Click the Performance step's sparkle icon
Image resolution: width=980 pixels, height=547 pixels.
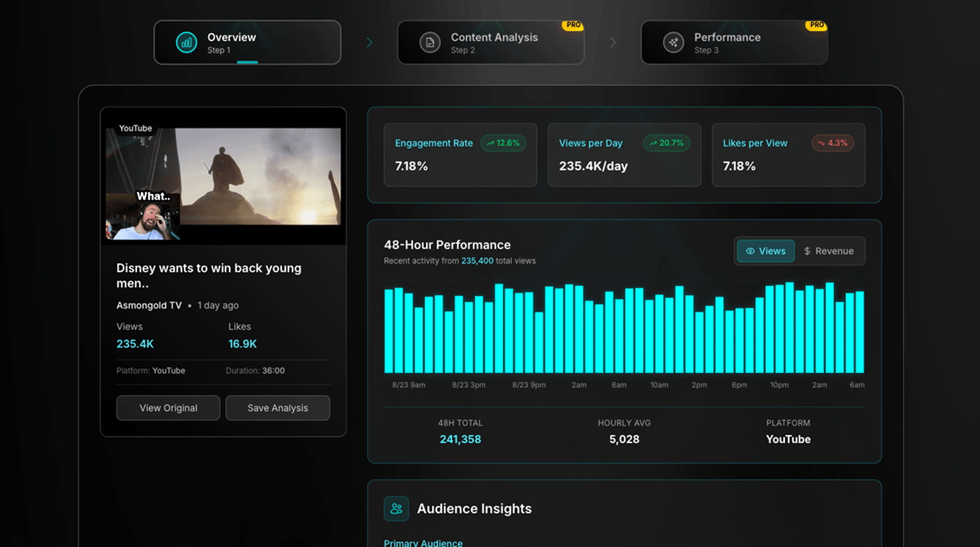click(x=673, y=42)
